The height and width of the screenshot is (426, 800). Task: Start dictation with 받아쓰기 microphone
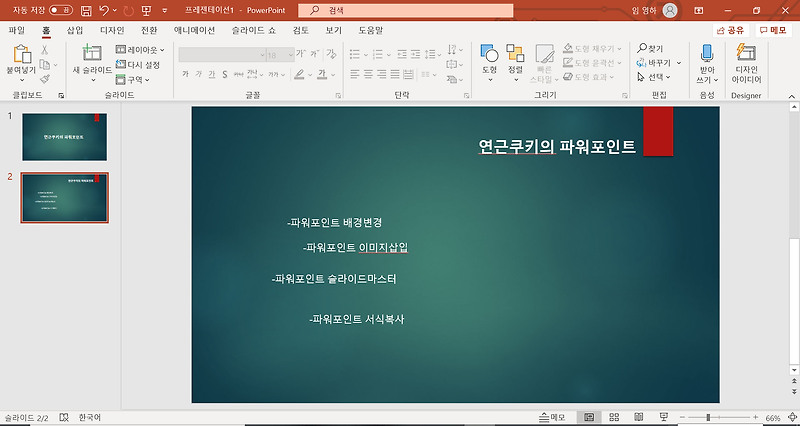(x=707, y=63)
